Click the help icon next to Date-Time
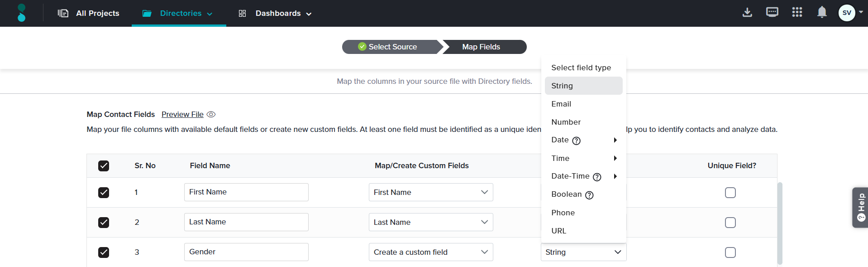The width and height of the screenshot is (868, 267). click(x=597, y=177)
